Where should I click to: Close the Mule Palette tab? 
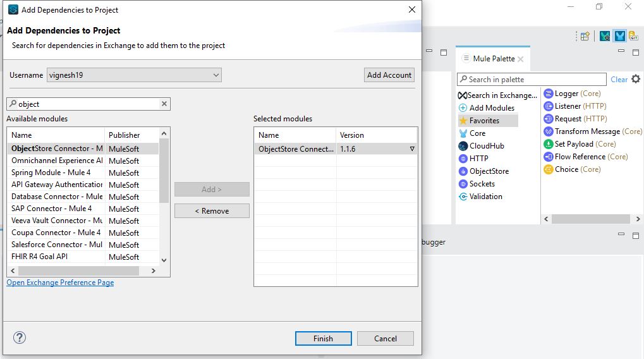[520, 59]
